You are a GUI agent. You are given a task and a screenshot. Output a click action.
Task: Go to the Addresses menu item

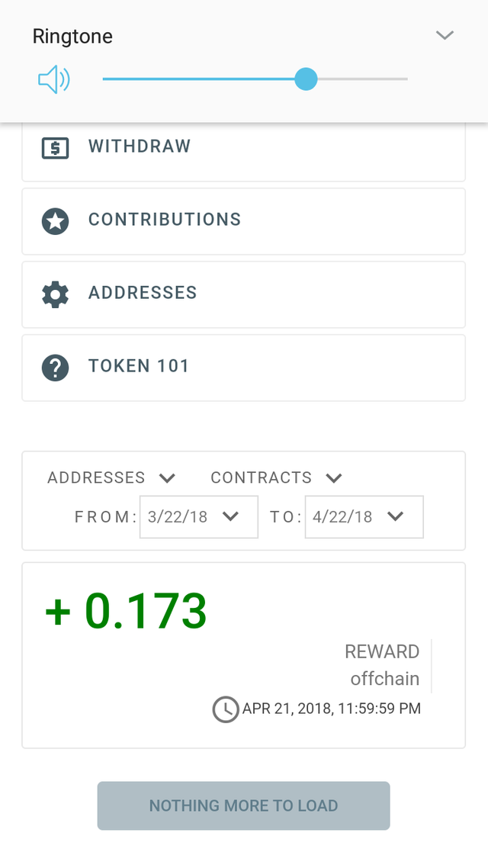point(243,294)
